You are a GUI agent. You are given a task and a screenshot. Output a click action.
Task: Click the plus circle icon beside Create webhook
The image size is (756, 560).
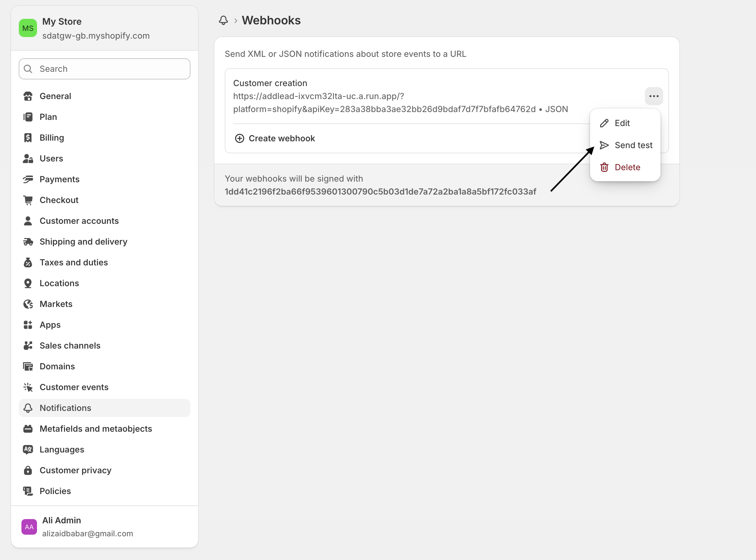coord(240,138)
